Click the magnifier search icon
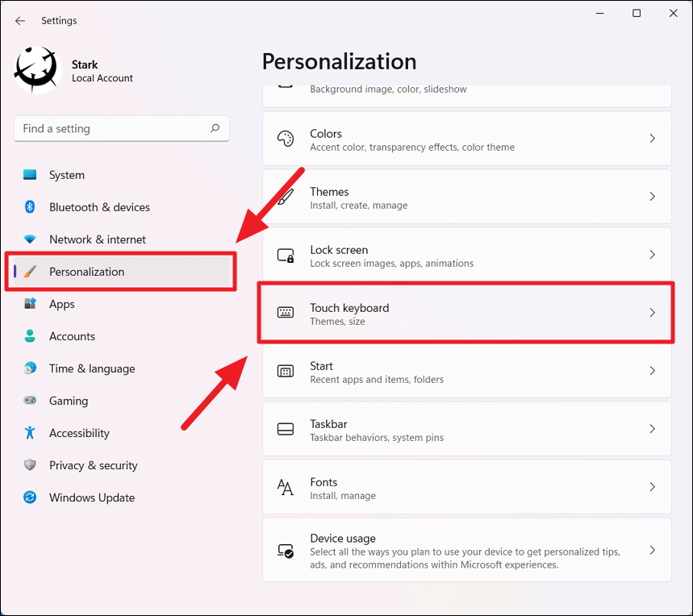The image size is (693, 616). pyautogui.click(x=215, y=128)
